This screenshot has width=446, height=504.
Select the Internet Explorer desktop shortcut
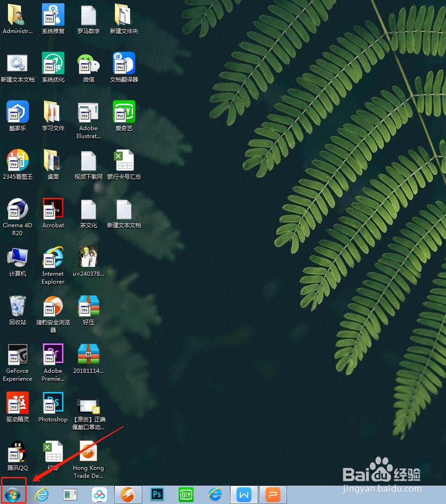click(x=53, y=265)
